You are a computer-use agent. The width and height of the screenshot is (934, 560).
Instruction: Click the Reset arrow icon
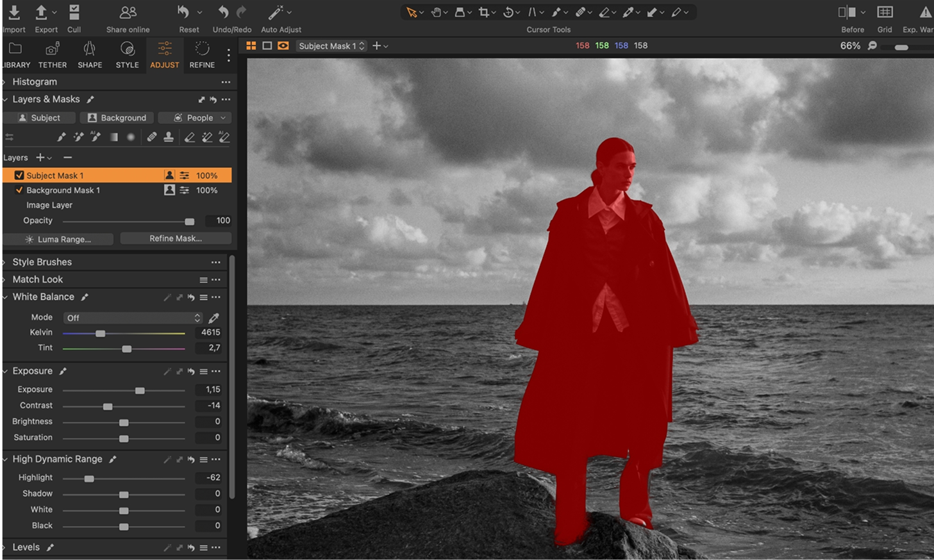[184, 12]
